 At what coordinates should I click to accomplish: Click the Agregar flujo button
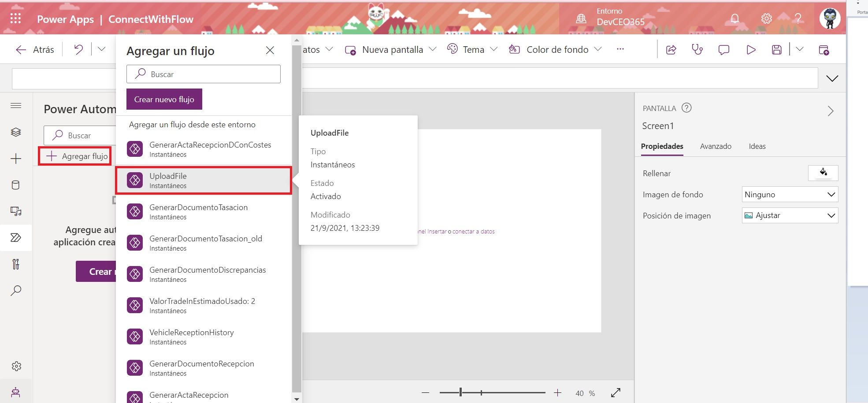tap(74, 156)
